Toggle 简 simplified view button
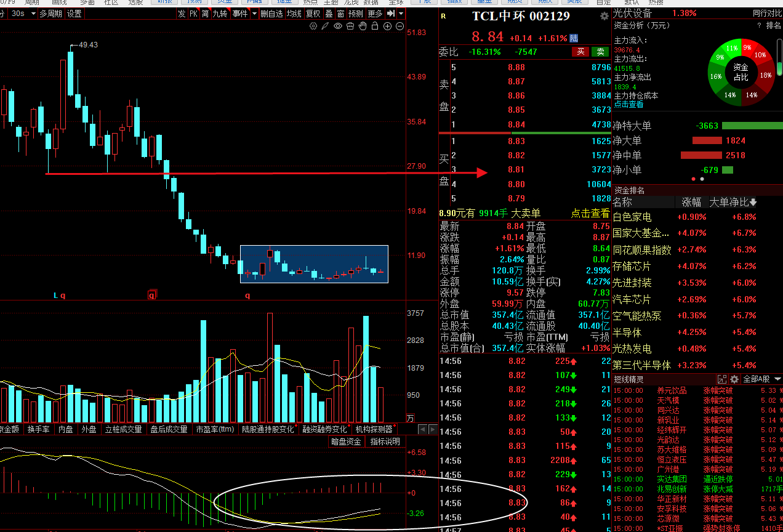 coord(205,14)
